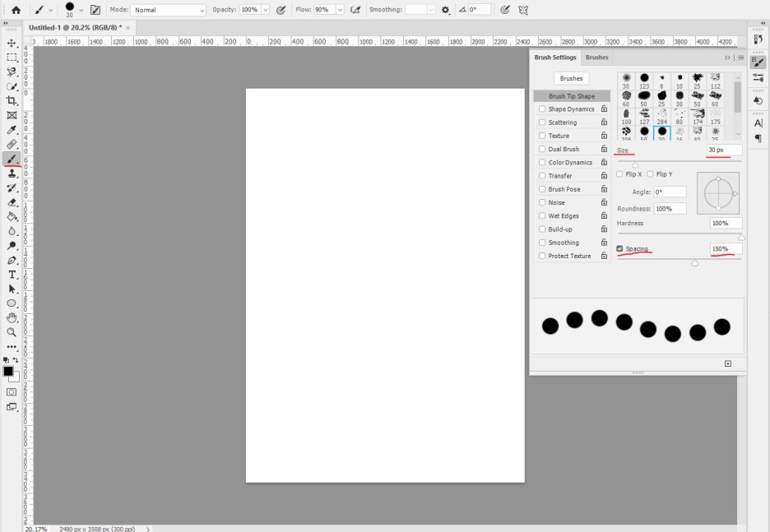Open the Flow dropdown arrow

(x=340, y=9)
